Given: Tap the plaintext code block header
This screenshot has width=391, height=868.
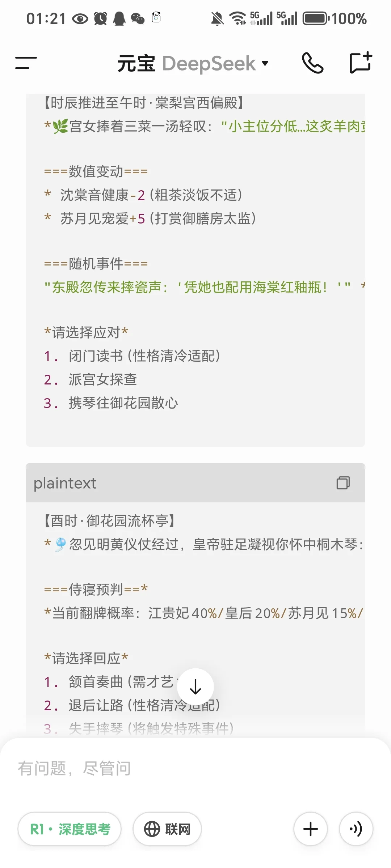Looking at the screenshot, I should tap(195, 483).
